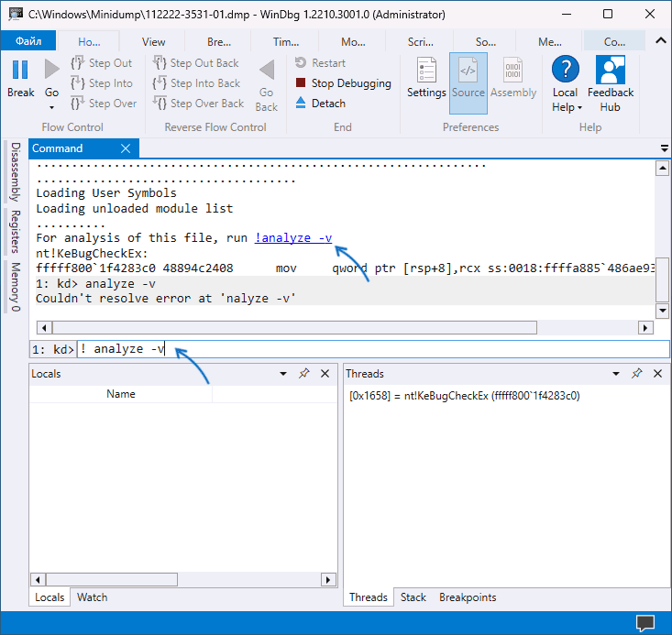The width and height of the screenshot is (672, 635).
Task: Switch to the Breakpoints bottom tab
Action: tap(468, 597)
